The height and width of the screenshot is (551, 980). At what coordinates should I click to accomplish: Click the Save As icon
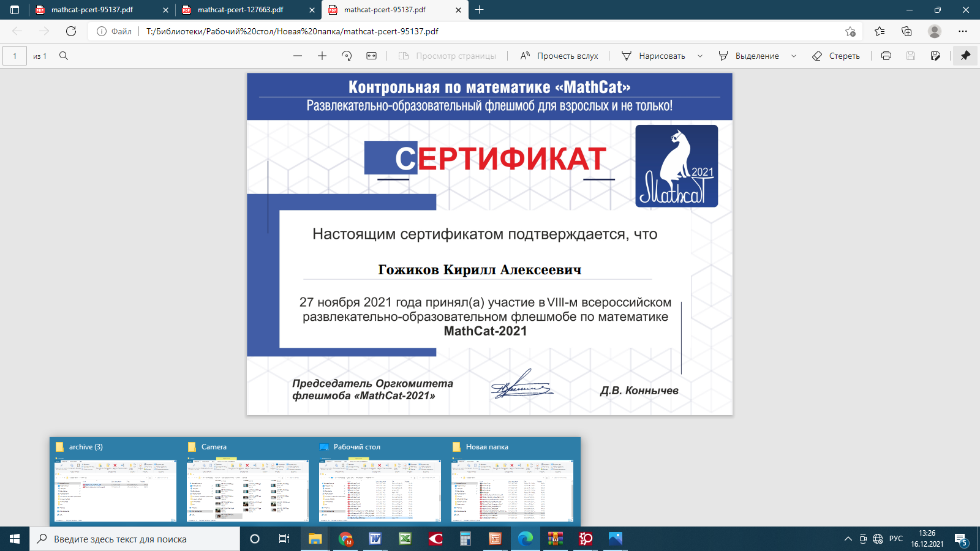pos(935,56)
